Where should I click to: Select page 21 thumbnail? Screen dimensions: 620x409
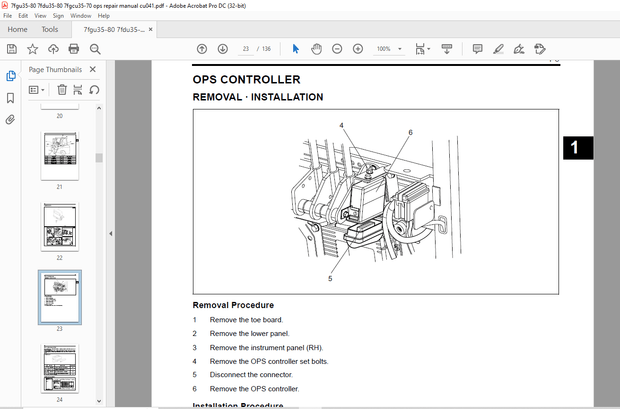(60, 156)
